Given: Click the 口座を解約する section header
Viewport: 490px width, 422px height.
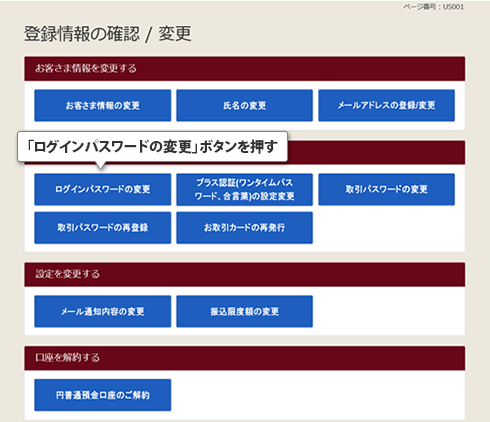Looking at the screenshot, I should [x=245, y=358].
